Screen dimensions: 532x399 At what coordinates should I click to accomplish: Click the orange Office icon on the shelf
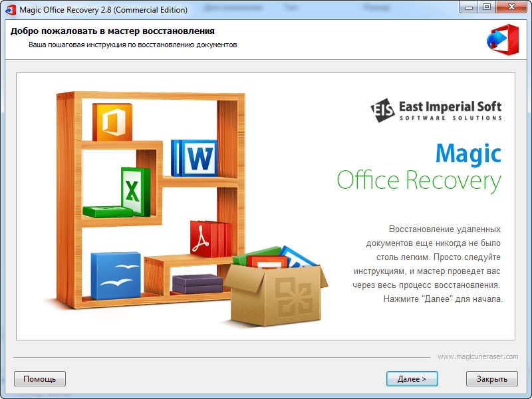click(x=112, y=122)
